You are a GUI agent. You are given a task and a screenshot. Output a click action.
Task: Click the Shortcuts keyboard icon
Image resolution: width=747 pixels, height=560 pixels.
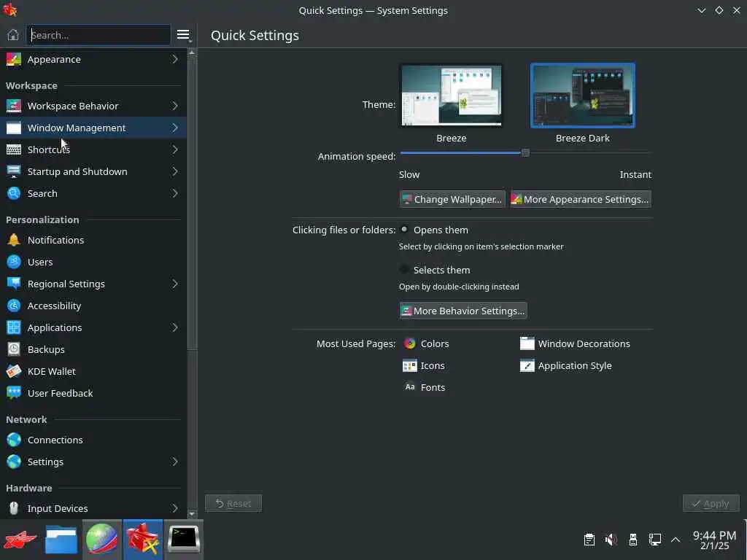click(14, 149)
